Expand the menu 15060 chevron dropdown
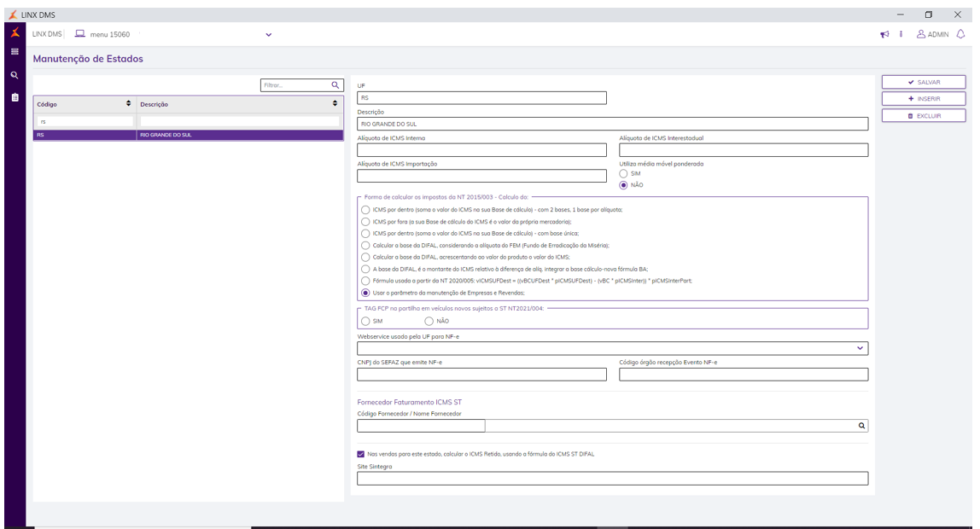Viewport: 980px width, 529px height. coord(268,35)
